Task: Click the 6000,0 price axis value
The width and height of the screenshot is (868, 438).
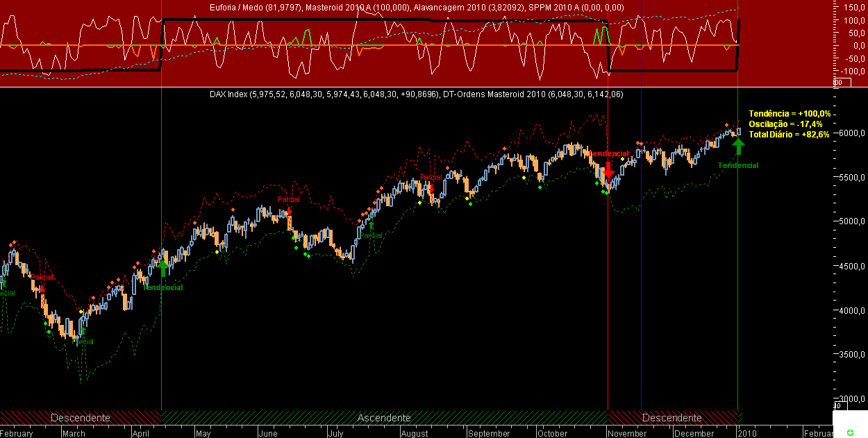Action: tap(852, 133)
